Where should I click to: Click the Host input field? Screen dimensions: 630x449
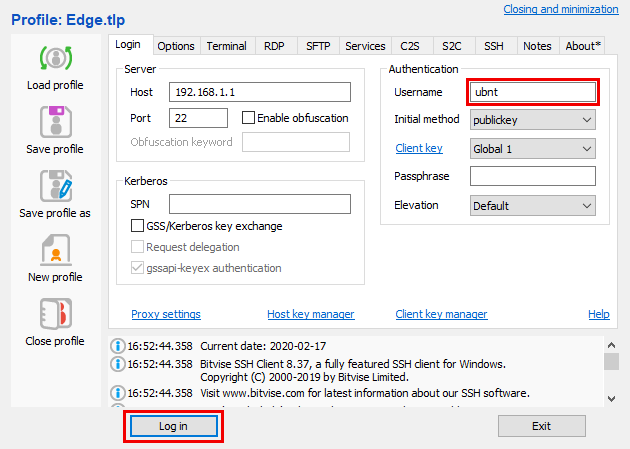[260, 92]
